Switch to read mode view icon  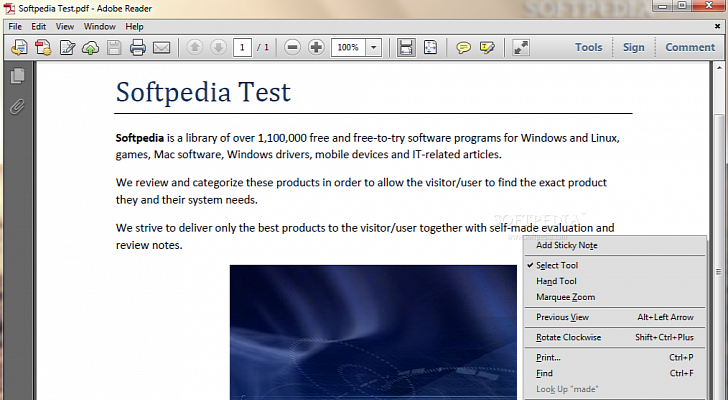(521, 47)
